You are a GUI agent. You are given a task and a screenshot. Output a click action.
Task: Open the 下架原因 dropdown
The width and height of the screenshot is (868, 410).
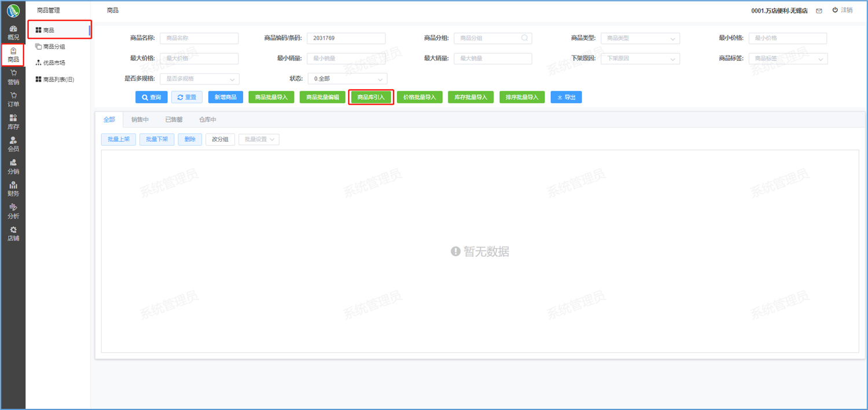[x=640, y=58]
